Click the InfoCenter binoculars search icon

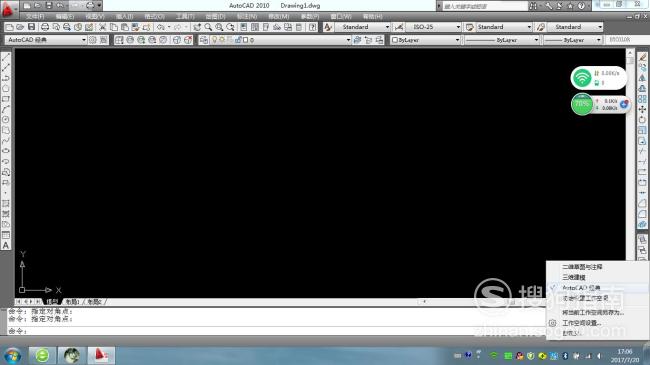click(x=533, y=6)
